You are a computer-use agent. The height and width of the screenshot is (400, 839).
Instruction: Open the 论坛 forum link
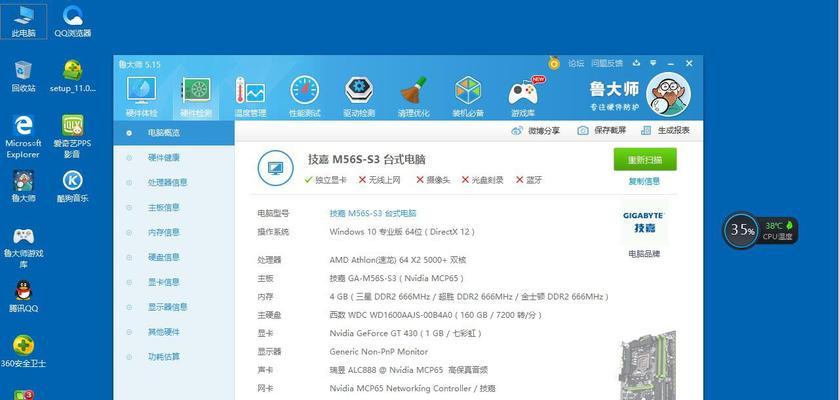click(x=576, y=63)
